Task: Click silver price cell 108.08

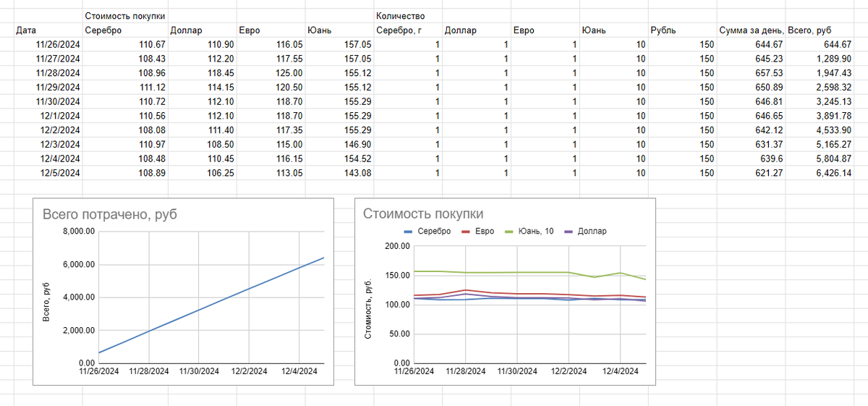Action: tap(124, 130)
